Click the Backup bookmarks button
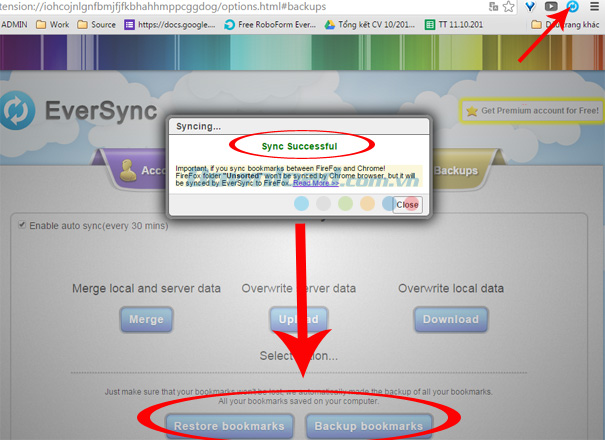Viewport: 605px width, 440px height. tap(368, 426)
